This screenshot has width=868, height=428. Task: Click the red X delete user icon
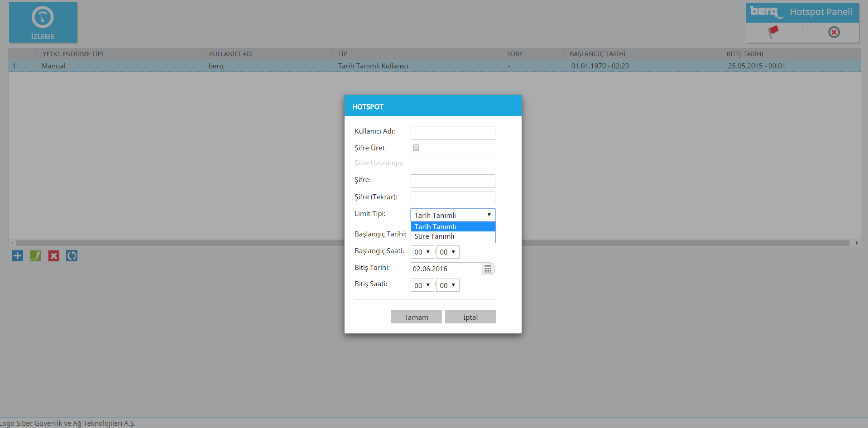coord(53,256)
